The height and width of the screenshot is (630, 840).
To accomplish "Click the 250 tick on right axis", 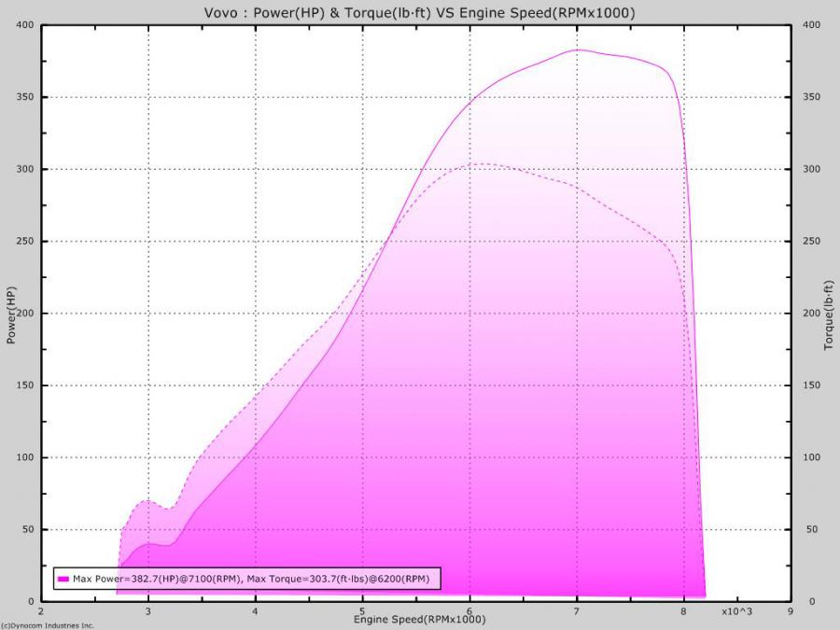I will [810, 241].
